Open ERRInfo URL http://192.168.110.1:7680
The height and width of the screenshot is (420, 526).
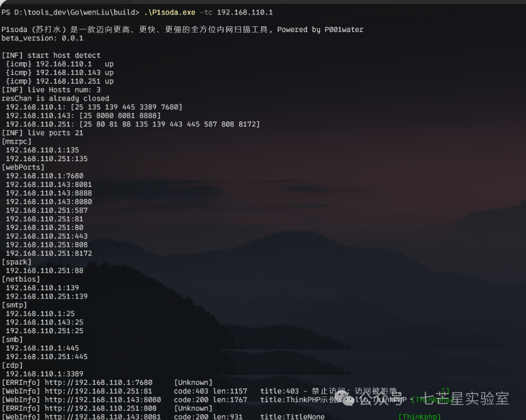coord(98,382)
